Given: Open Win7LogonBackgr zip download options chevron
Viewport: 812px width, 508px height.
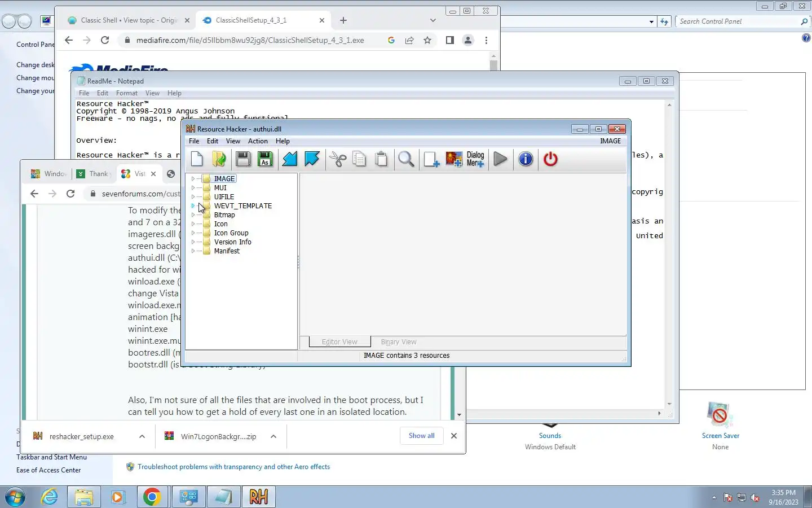Looking at the screenshot, I should pos(273,436).
